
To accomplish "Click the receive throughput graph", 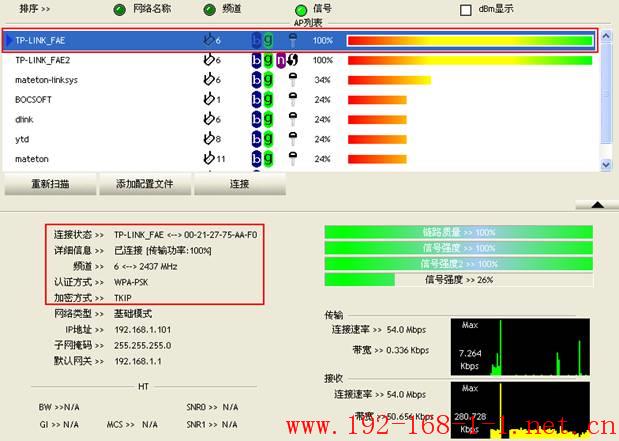I will pos(520,411).
